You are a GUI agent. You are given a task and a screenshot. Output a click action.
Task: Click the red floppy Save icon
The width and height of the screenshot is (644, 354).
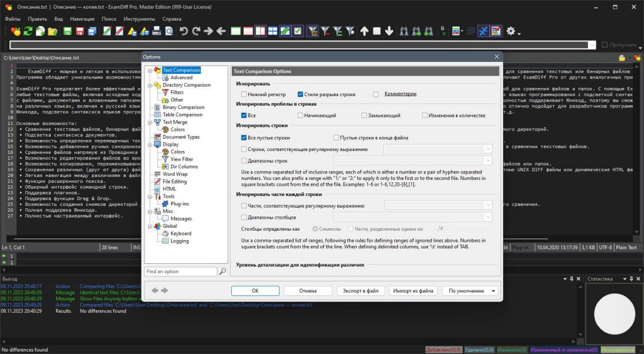coord(80,31)
